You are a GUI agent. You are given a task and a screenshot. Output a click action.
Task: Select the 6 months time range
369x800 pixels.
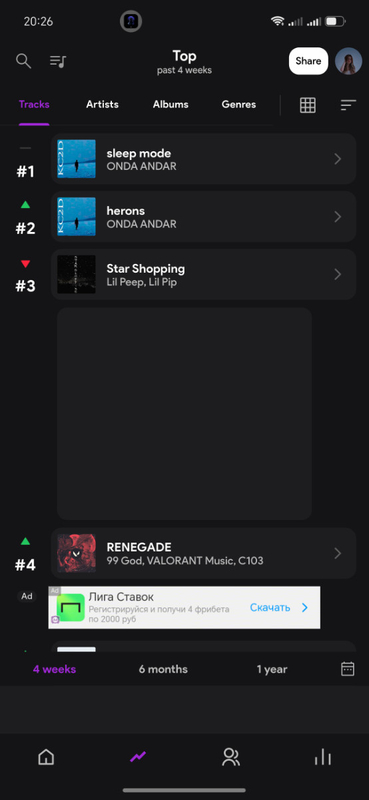(x=163, y=669)
